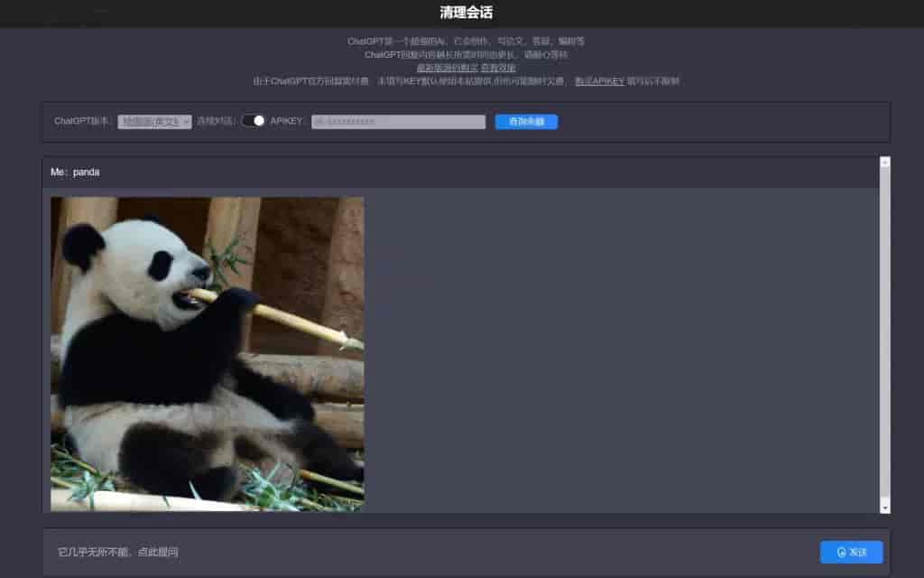Click the "Me: panda" message header
Screen dimensions: 924x578
[x=76, y=172]
